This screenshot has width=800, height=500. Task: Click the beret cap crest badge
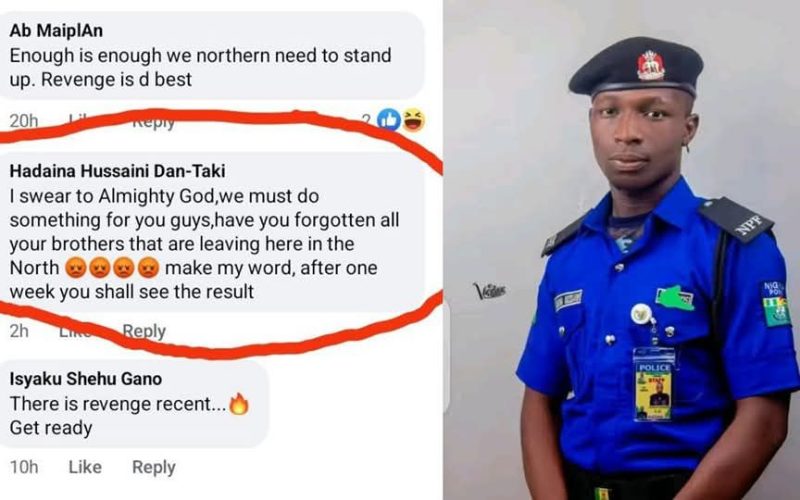click(x=651, y=66)
